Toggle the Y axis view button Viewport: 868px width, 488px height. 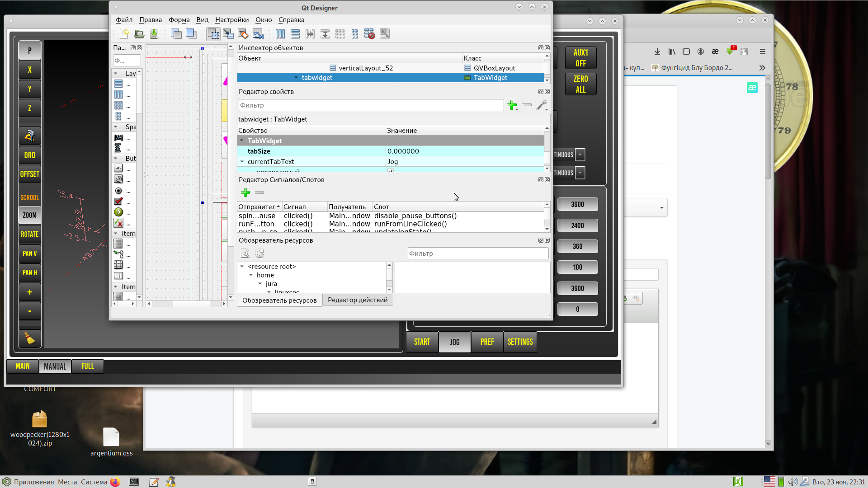pyautogui.click(x=30, y=89)
